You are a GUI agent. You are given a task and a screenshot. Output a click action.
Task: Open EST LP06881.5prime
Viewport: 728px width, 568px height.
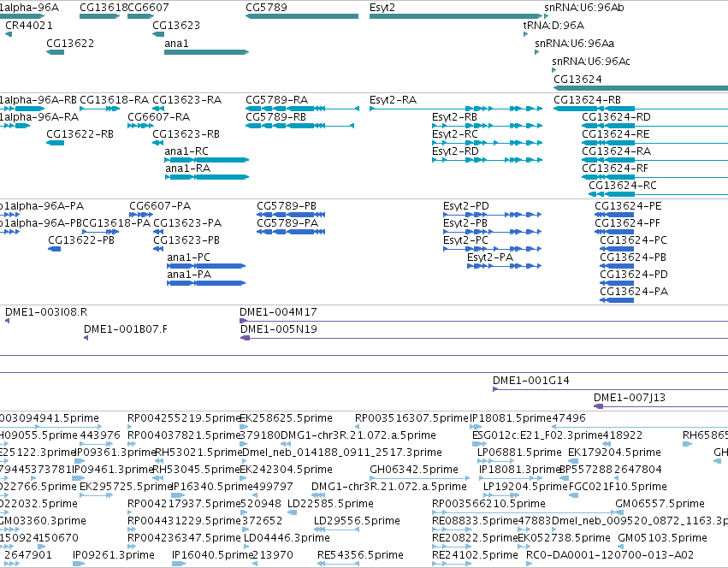(x=495, y=461)
